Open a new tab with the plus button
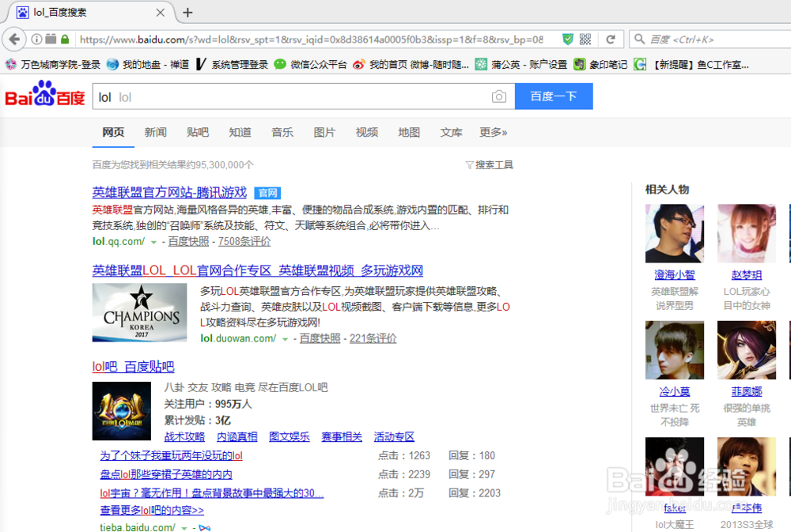Image resolution: width=791 pixels, height=532 pixels. click(x=187, y=12)
